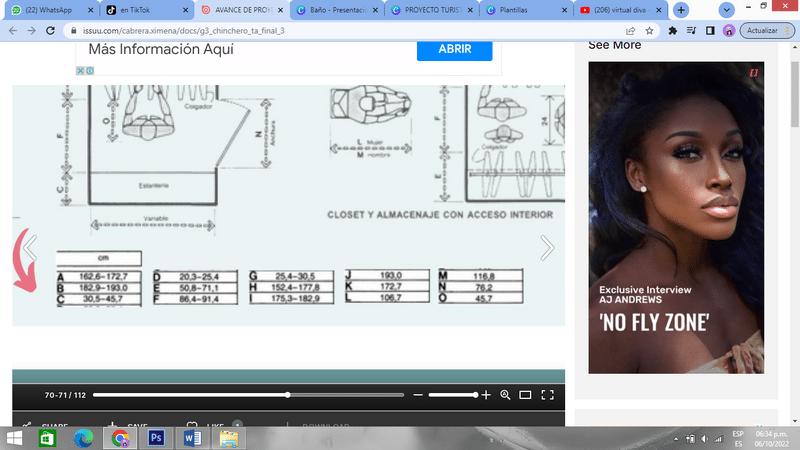Click the See More heading
Screen dimensions: 800x450
pyautogui.click(x=615, y=45)
